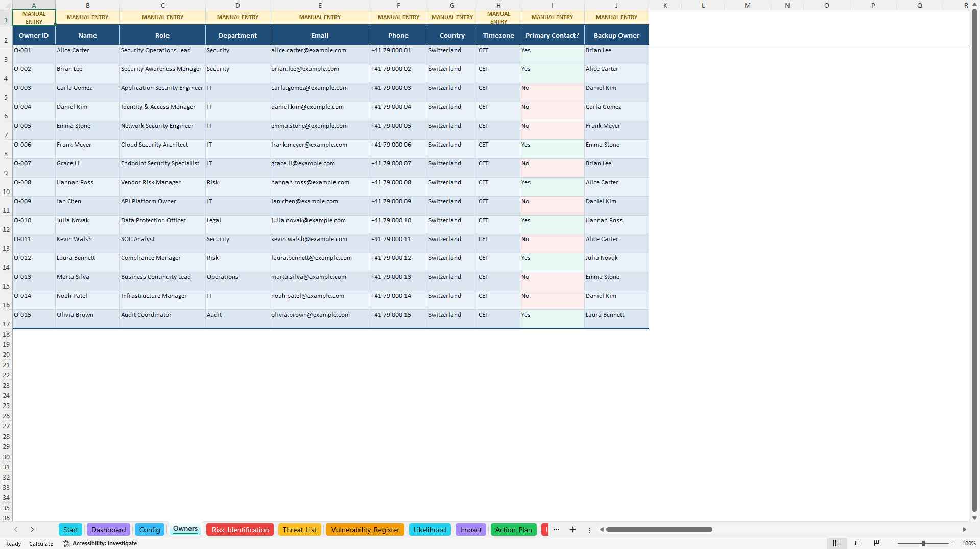
Task: Click Primary Contact 'No' for Carla Gomez
Action: (552, 92)
